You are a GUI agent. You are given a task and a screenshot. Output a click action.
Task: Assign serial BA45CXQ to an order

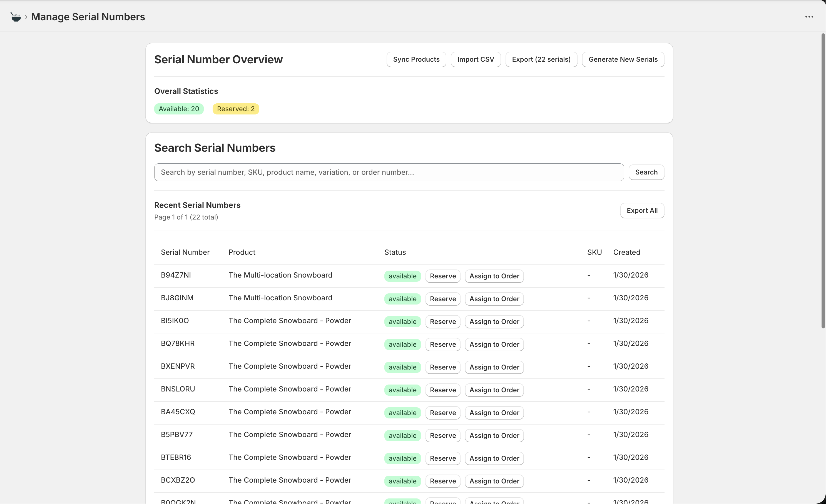pos(494,413)
